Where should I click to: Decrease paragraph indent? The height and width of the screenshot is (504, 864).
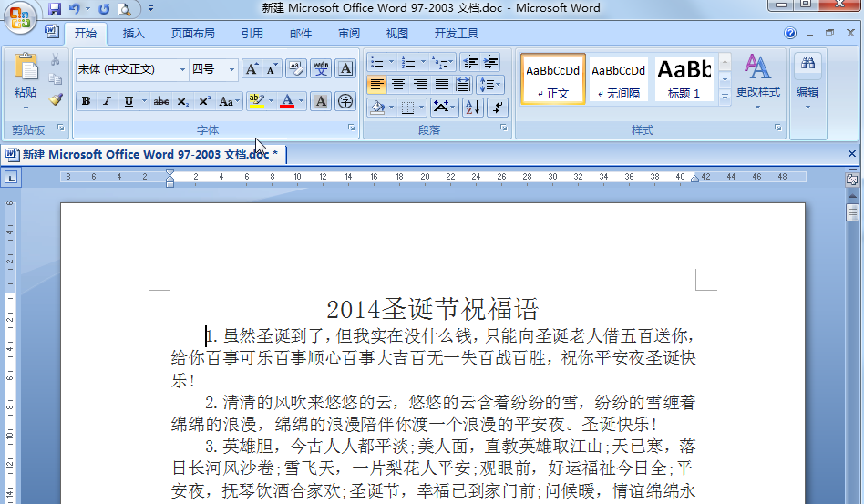tap(469, 62)
